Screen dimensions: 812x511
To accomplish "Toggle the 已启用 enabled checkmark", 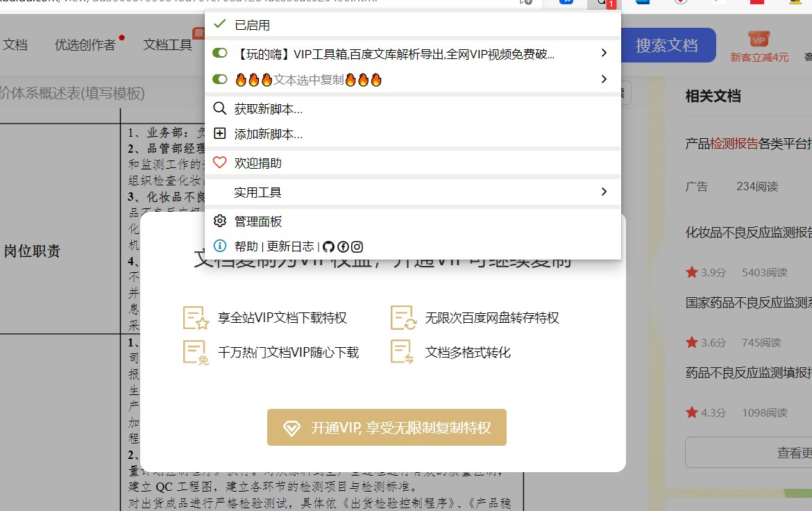I will tap(220, 24).
